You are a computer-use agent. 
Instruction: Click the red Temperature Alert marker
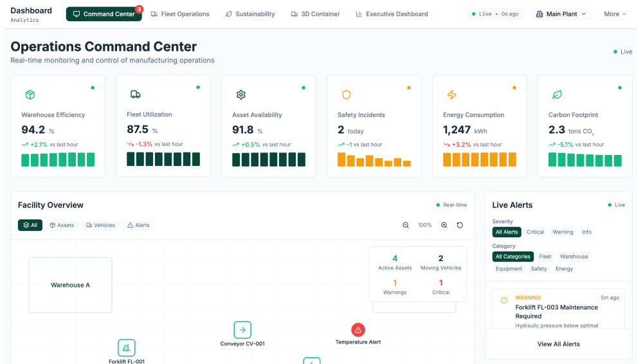pyautogui.click(x=358, y=330)
